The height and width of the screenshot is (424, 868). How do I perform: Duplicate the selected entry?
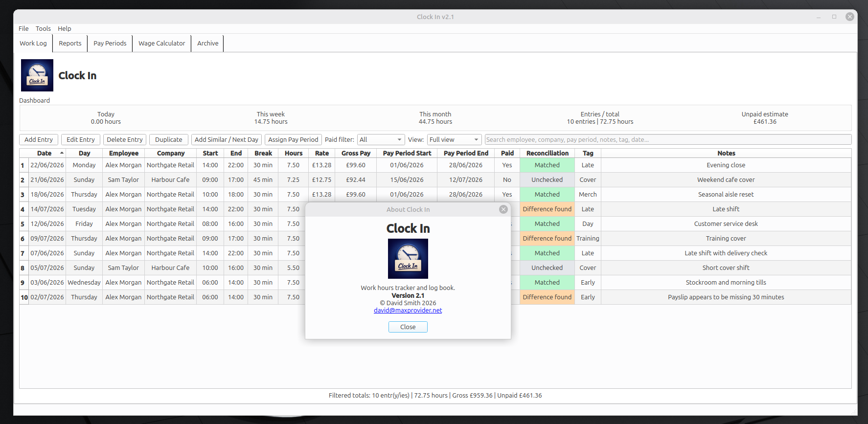(x=169, y=140)
